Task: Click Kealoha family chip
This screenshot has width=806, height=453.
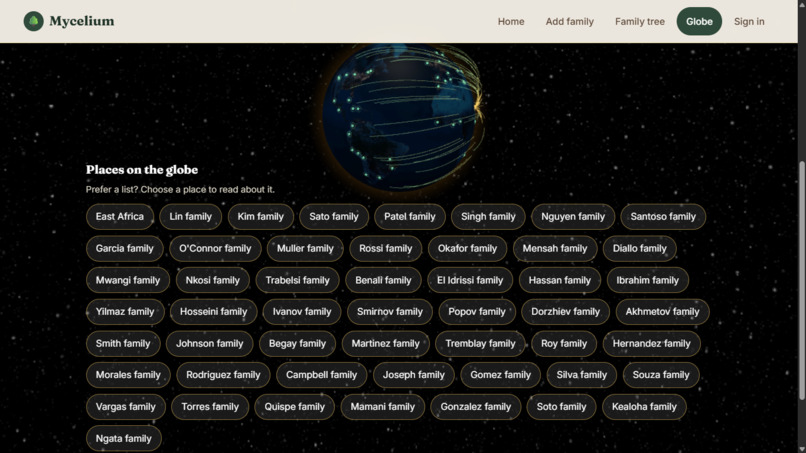Action: (x=644, y=407)
